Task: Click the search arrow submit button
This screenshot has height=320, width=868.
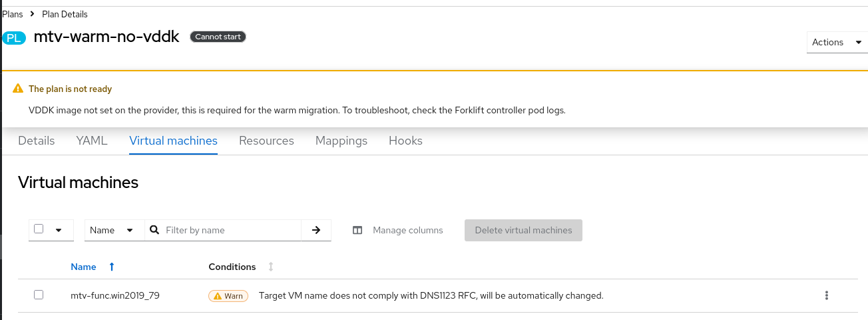Action: (316, 230)
